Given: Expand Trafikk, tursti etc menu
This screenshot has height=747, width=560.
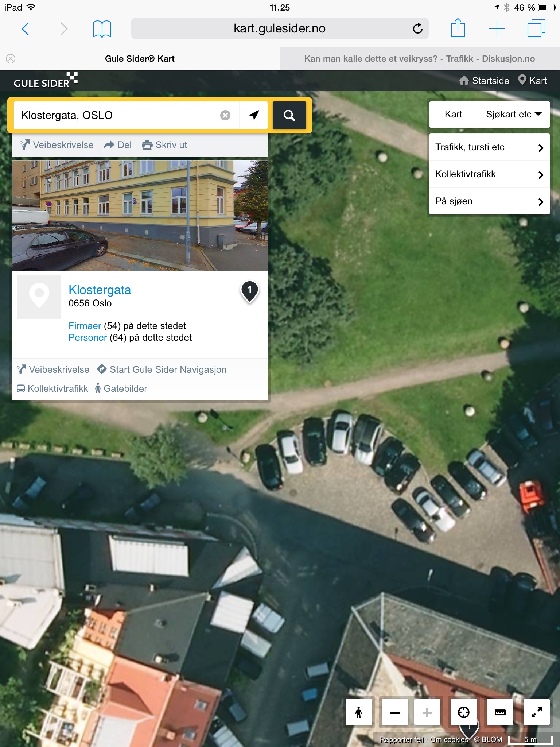Looking at the screenshot, I should click(x=489, y=147).
